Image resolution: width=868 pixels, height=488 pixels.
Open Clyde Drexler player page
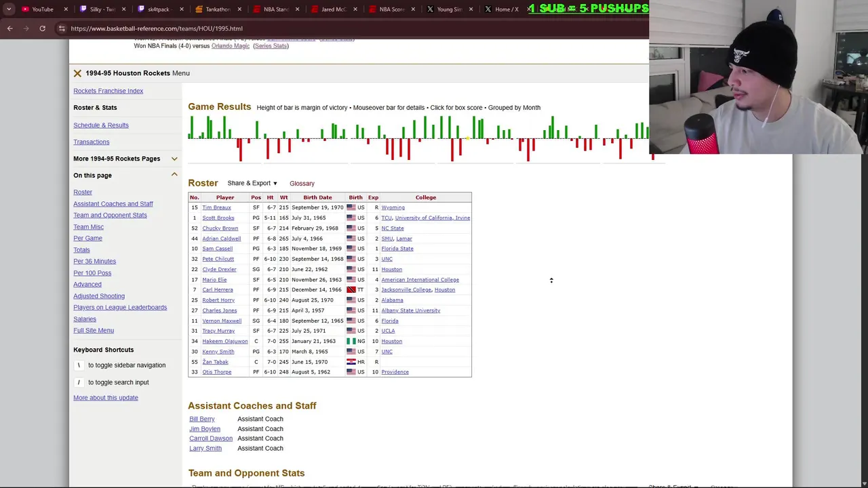coord(219,270)
